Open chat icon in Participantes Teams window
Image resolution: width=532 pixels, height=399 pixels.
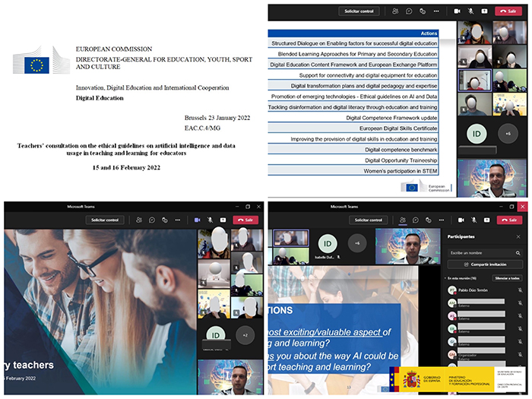coord(416,220)
